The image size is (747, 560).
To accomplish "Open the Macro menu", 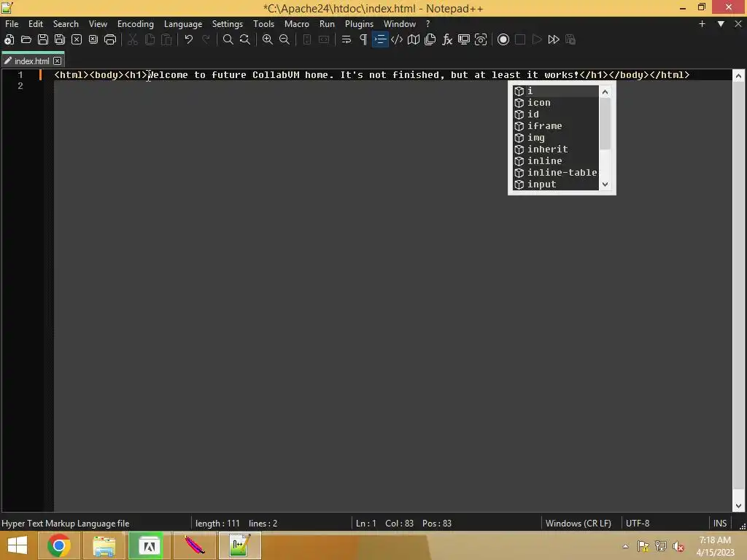I will click(297, 24).
